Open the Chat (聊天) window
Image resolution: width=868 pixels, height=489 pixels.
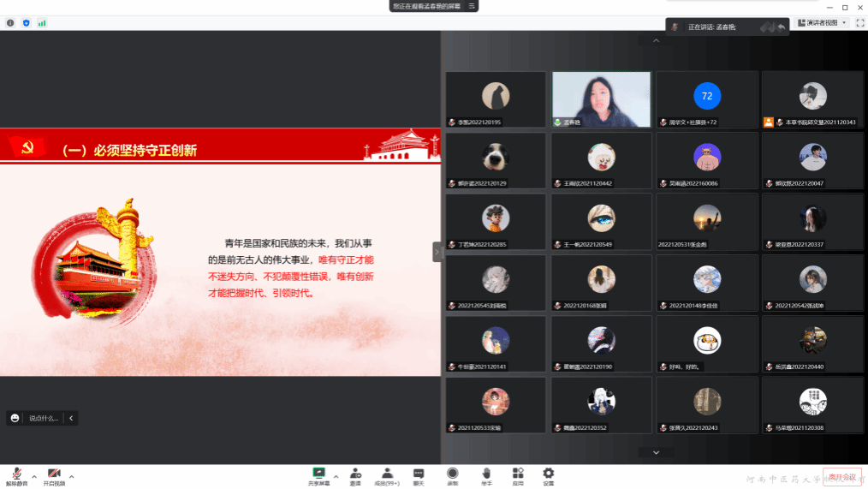coord(419,474)
